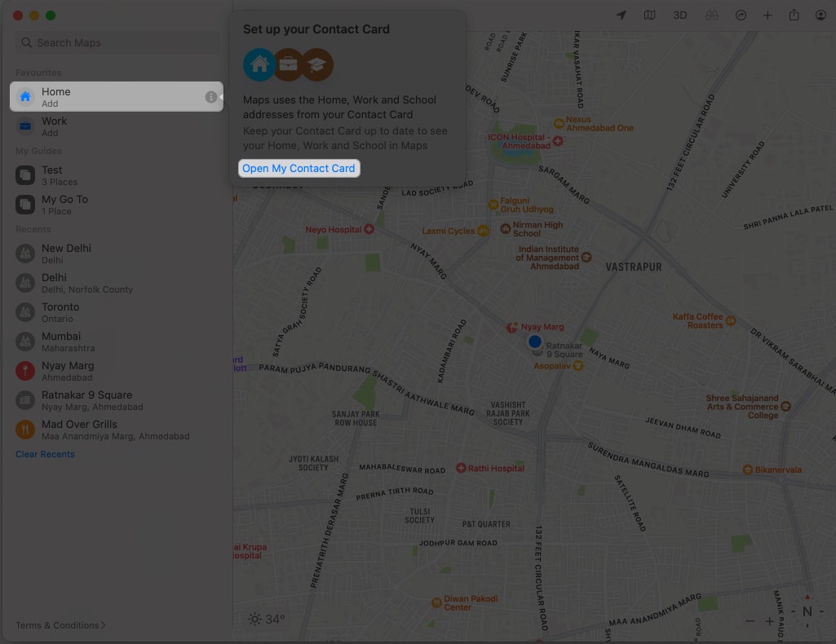Click the Look Around binoculars icon
The image size is (836, 644).
pos(711,15)
